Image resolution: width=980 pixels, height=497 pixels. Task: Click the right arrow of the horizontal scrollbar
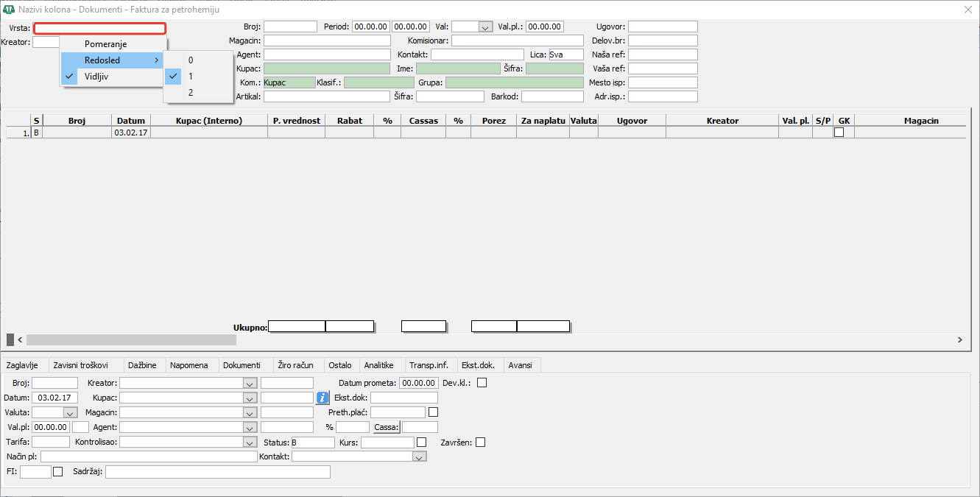959,340
